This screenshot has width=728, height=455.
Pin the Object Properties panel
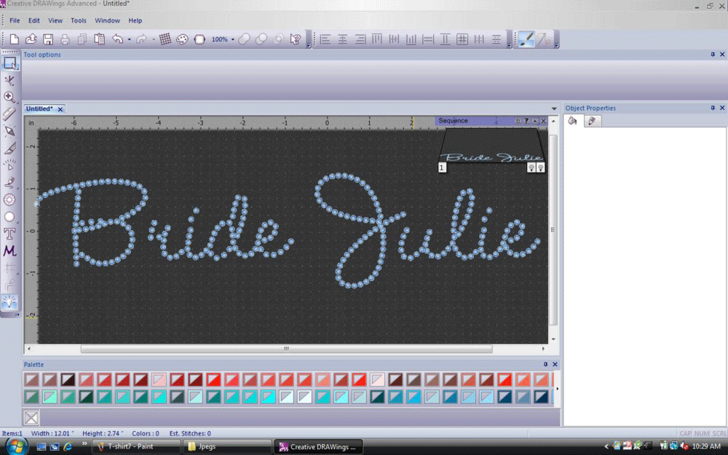713,108
